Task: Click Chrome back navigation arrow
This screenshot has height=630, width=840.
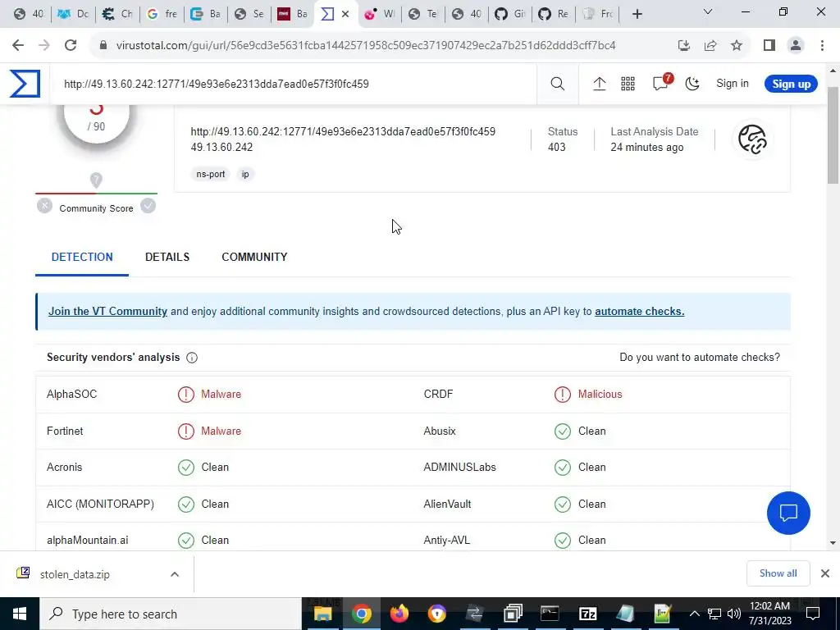Action: [18, 46]
